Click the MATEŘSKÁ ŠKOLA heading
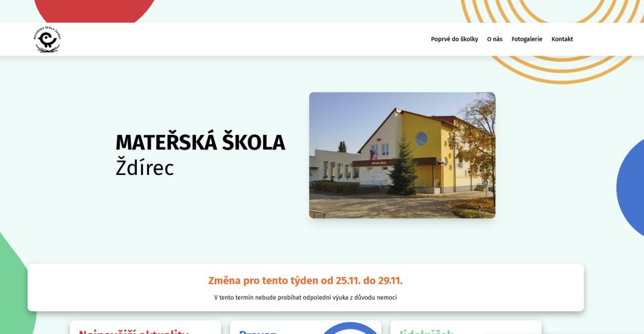 point(200,142)
